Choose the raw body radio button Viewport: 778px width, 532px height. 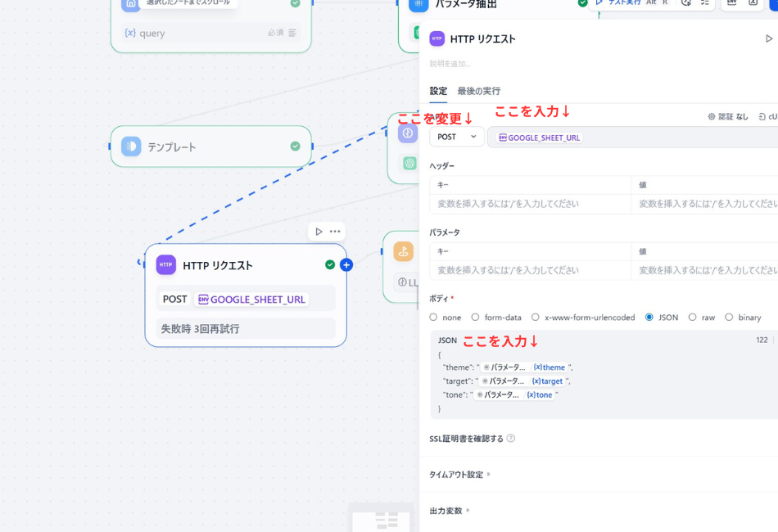[x=693, y=318]
